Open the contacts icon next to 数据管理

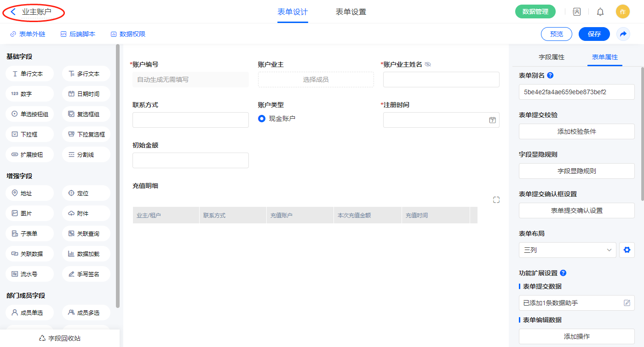tap(577, 12)
